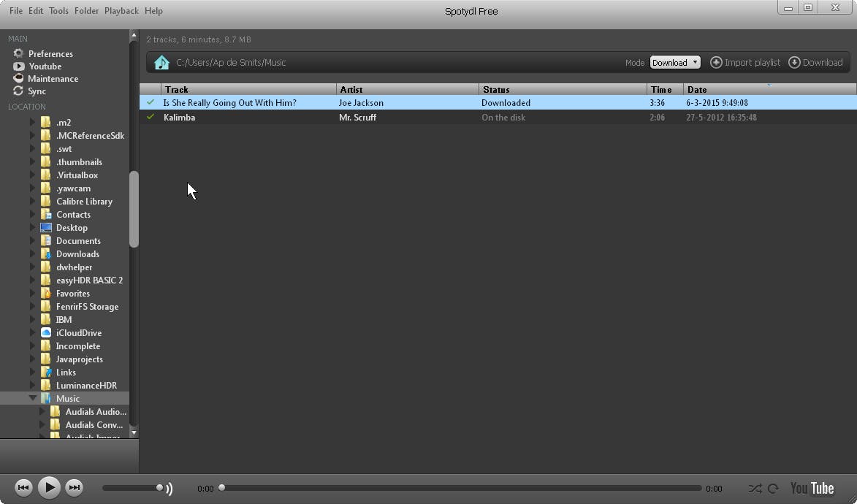Click the IBM folder icon
This screenshot has height=504, width=857.
[x=46, y=319]
